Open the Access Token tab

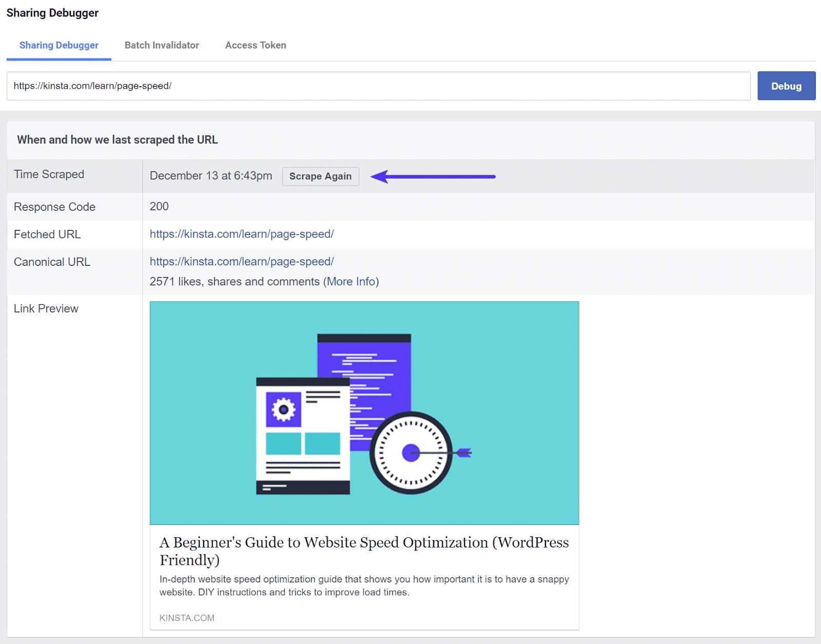tap(255, 45)
